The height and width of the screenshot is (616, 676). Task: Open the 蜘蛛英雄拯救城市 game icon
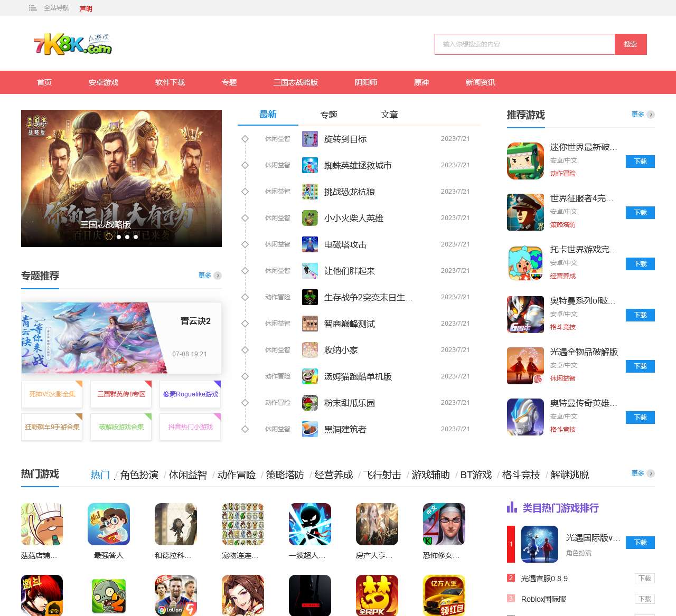(x=310, y=165)
